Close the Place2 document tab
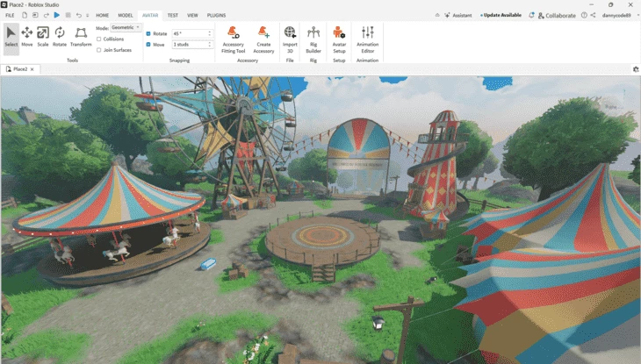641x364 pixels. click(32, 69)
